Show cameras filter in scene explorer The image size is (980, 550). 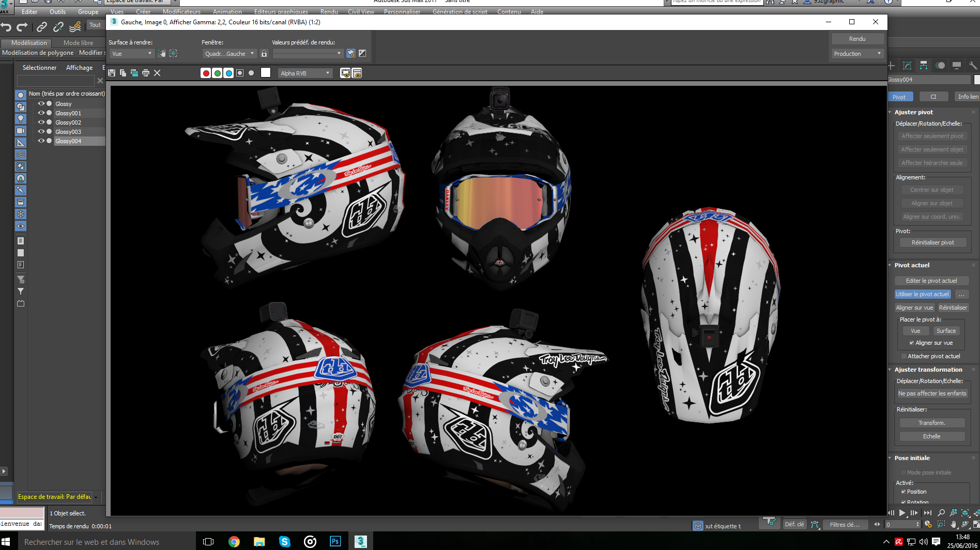tap(21, 131)
